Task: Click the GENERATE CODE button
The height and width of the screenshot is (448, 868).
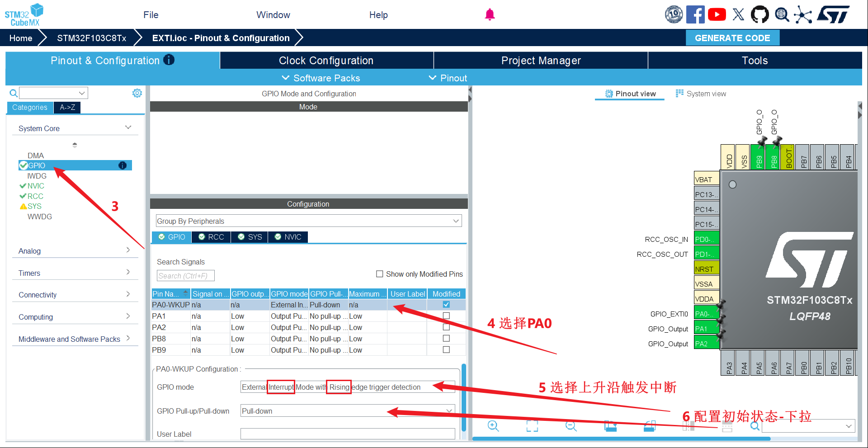Action: (x=732, y=38)
